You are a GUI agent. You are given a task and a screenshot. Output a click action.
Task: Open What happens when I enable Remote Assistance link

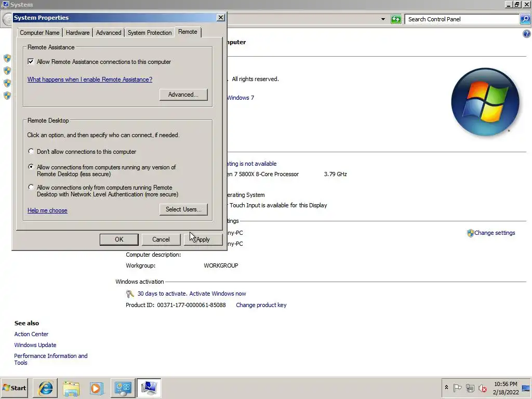click(x=90, y=79)
